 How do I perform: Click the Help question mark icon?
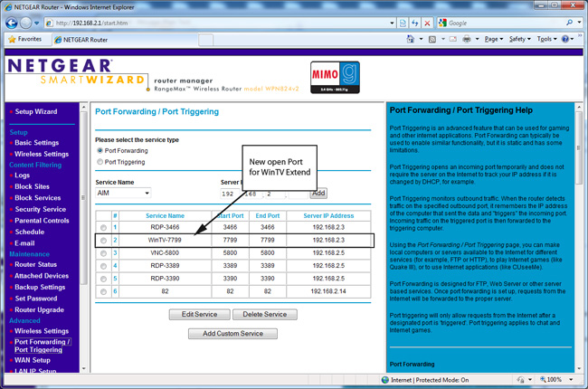coord(565,39)
